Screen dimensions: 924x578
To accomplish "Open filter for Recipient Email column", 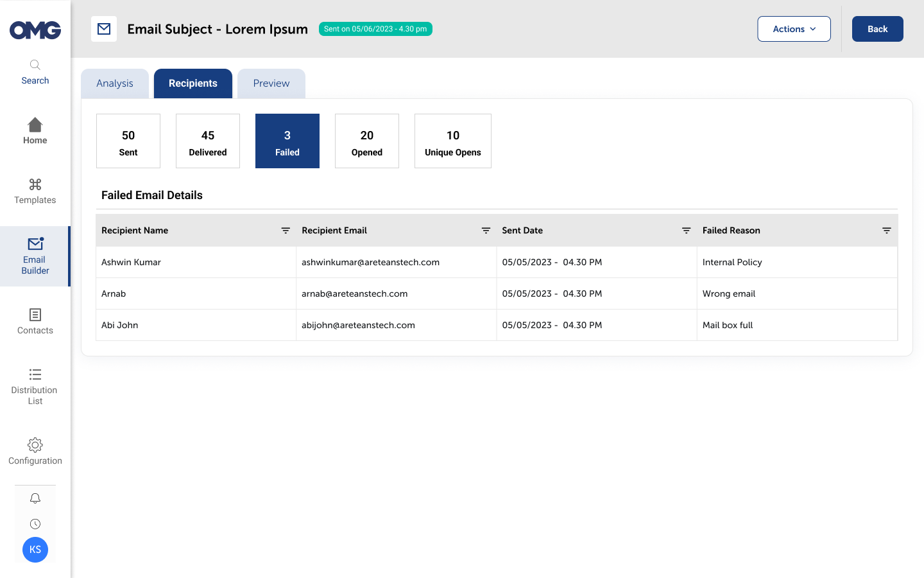I will pos(486,231).
